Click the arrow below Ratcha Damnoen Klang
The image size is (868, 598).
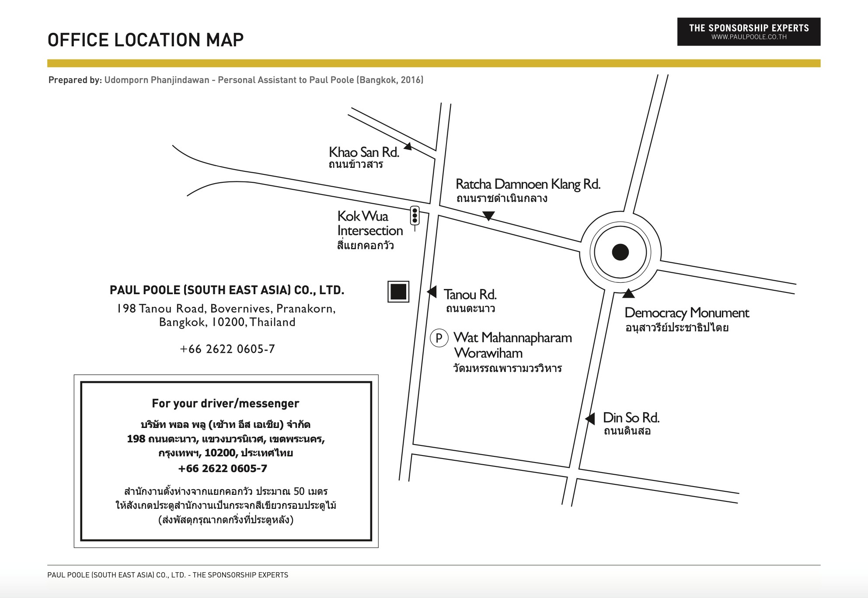(x=488, y=216)
